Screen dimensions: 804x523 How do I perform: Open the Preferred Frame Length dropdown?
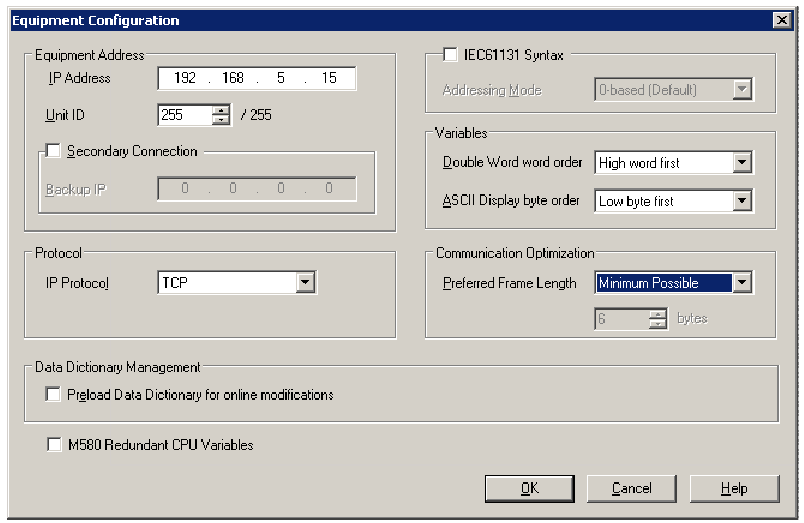[741, 283]
